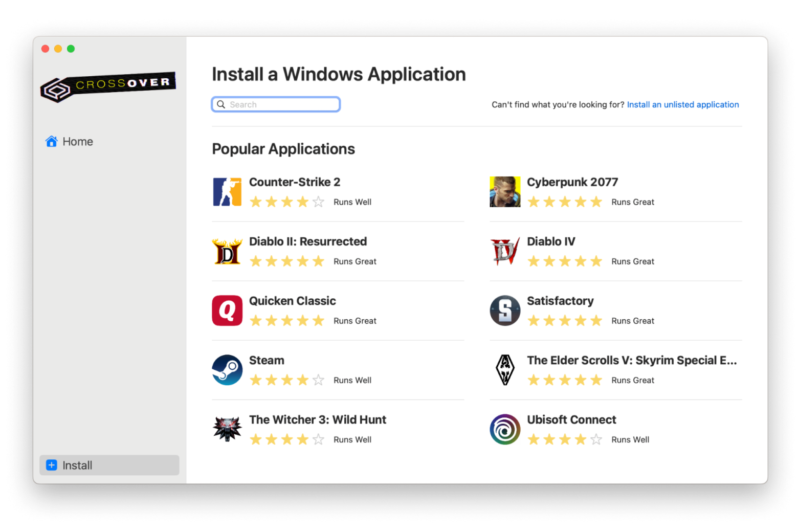Screen dimensions: 798x532
Task: Click The Witcher 3 wolf icon
Action: coord(227,429)
